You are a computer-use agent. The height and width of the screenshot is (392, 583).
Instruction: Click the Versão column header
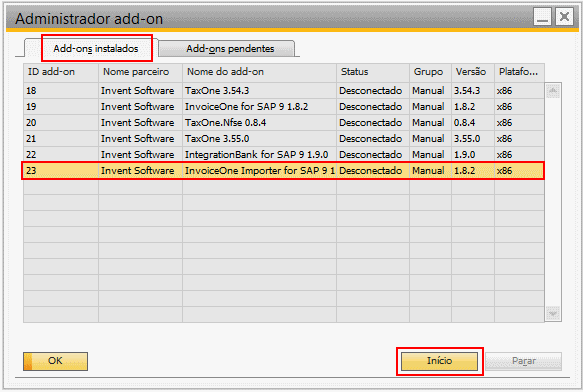pyautogui.click(x=473, y=72)
